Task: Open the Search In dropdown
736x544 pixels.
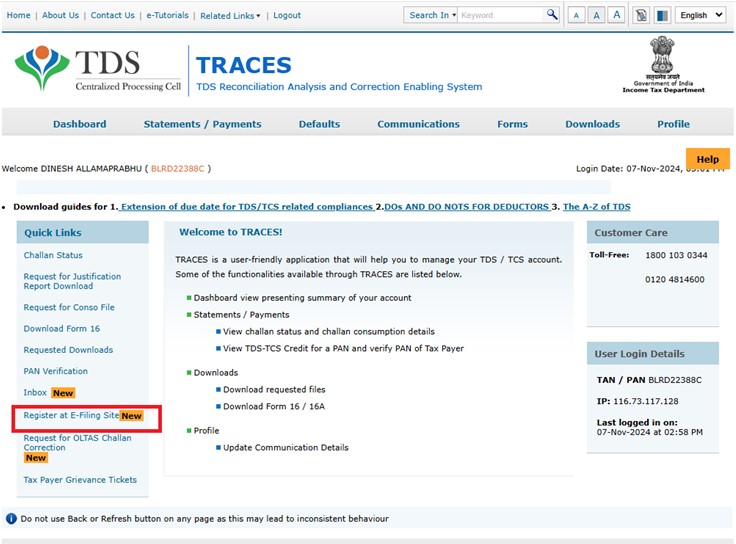Action: click(431, 15)
